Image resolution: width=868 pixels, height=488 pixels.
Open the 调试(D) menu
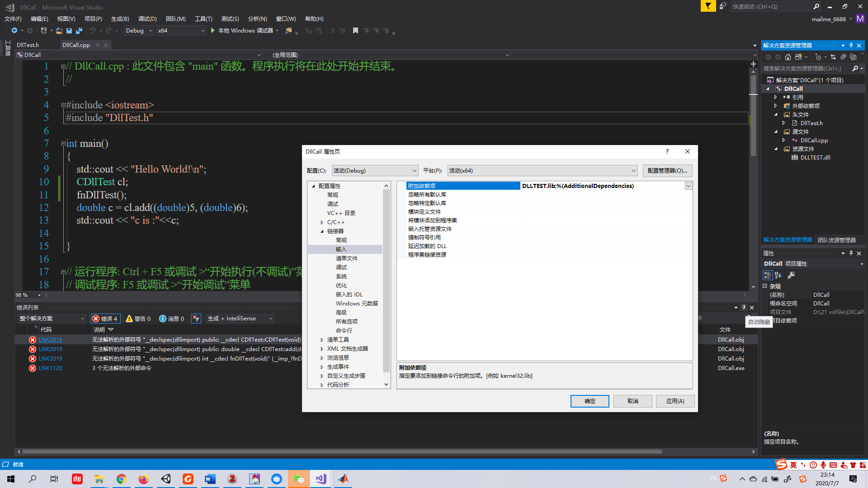(x=147, y=19)
